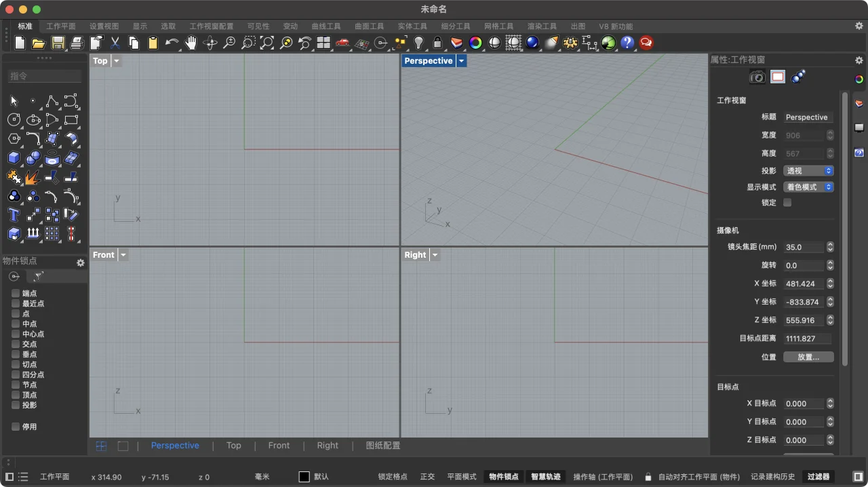Select the ellipse drawing tool

coord(33,120)
